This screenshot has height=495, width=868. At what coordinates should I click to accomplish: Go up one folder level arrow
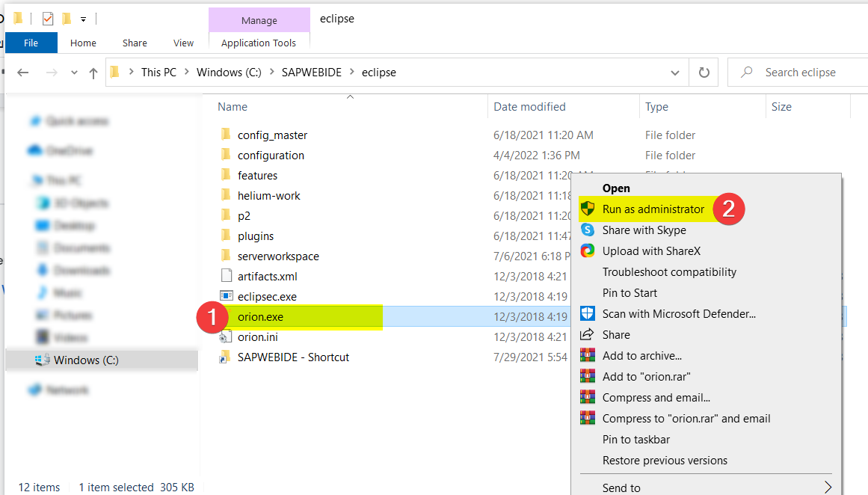point(93,73)
